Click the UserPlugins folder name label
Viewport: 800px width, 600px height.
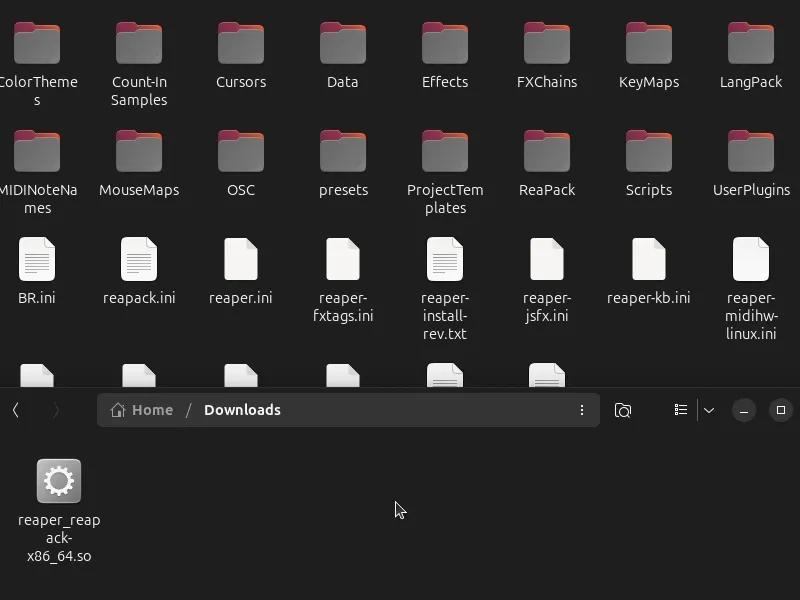[x=751, y=190]
